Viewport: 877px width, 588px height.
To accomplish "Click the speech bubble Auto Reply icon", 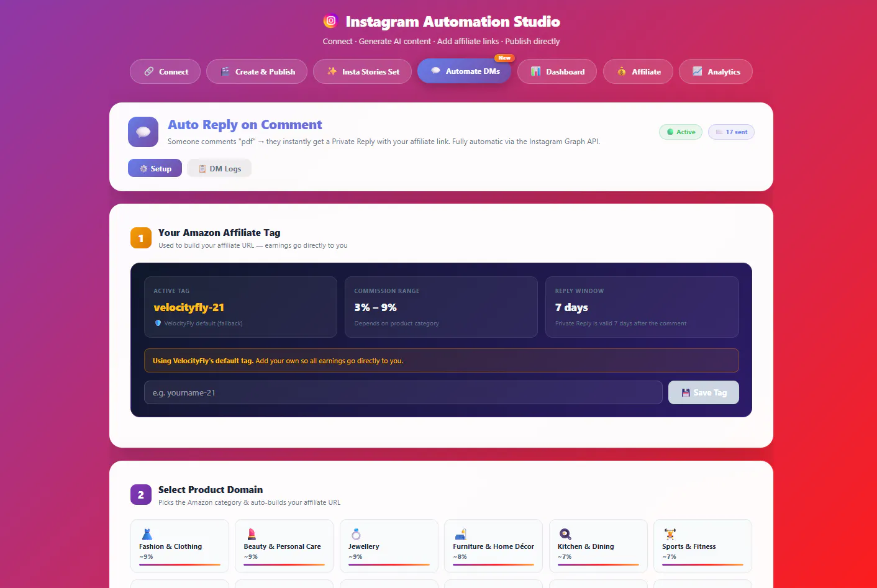I will pos(143,132).
